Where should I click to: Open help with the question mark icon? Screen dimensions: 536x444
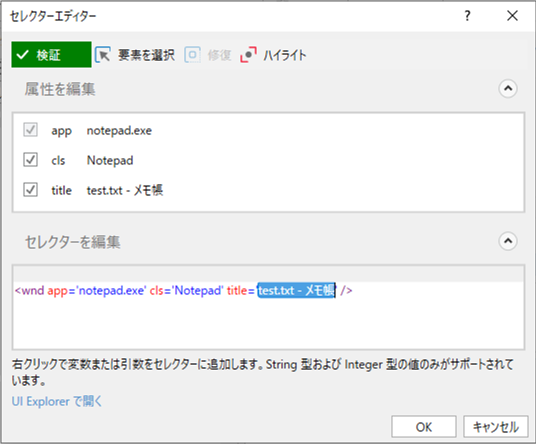[467, 16]
